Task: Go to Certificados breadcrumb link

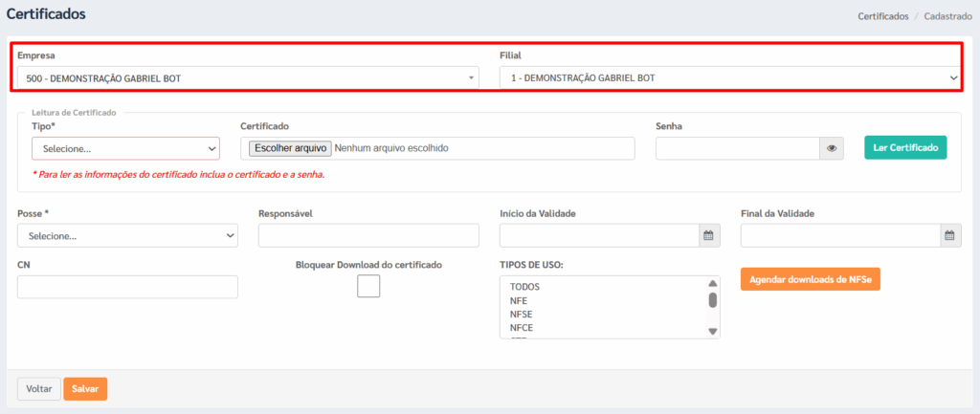Action: click(x=883, y=16)
